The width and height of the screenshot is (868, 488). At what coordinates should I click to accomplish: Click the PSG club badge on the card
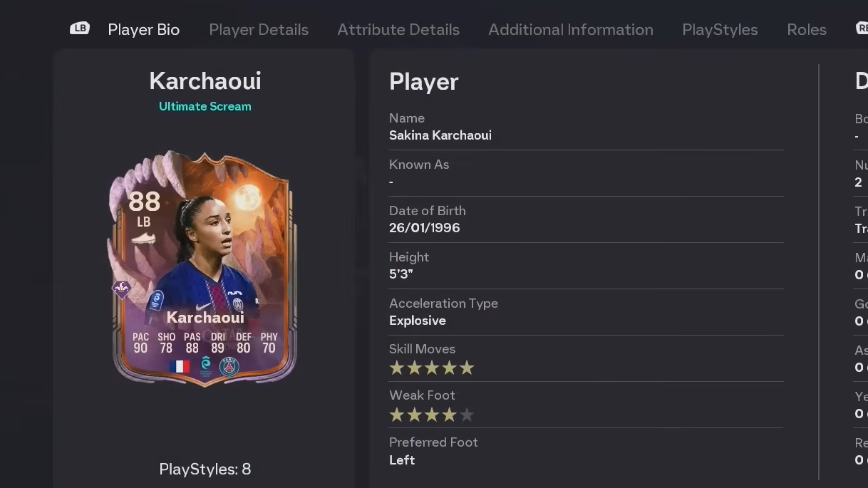point(229,366)
